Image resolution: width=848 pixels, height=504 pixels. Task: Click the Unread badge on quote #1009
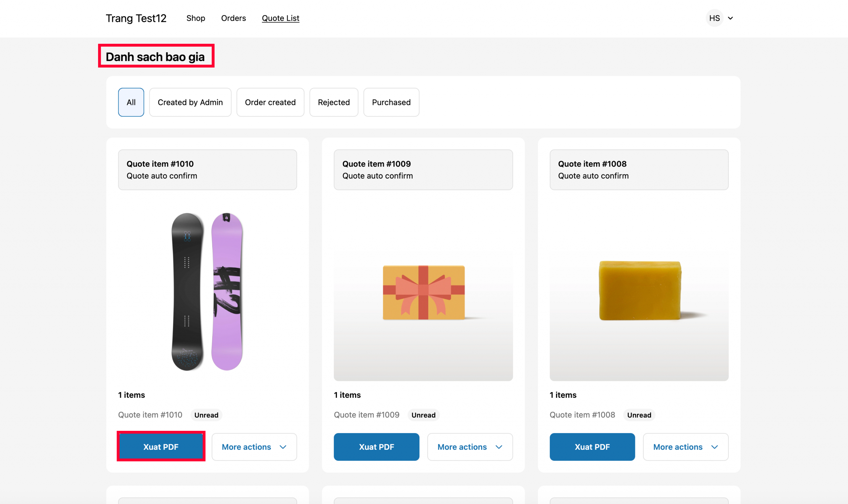point(423,415)
